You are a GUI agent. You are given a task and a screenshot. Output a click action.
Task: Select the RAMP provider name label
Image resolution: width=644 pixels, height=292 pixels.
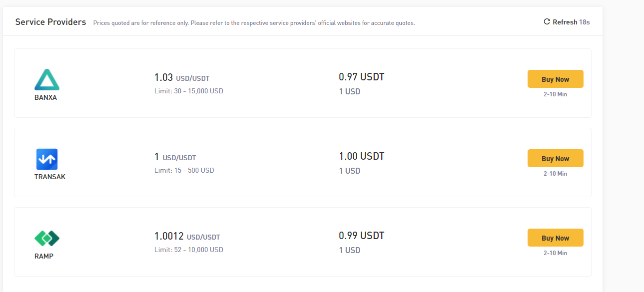[x=44, y=256]
